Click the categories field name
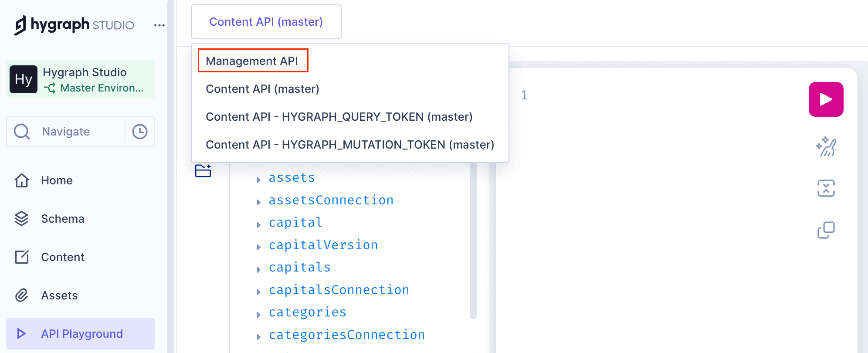Image resolution: width=868 pixels, height=353 pixels. click(x=307, y=312)
